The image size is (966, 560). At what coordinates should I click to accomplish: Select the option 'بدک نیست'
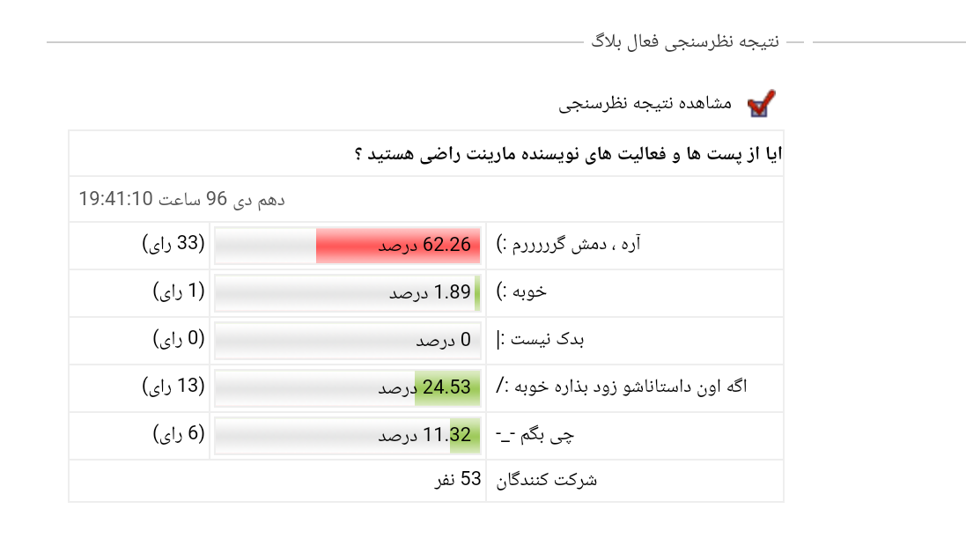[x=541, y=339]
